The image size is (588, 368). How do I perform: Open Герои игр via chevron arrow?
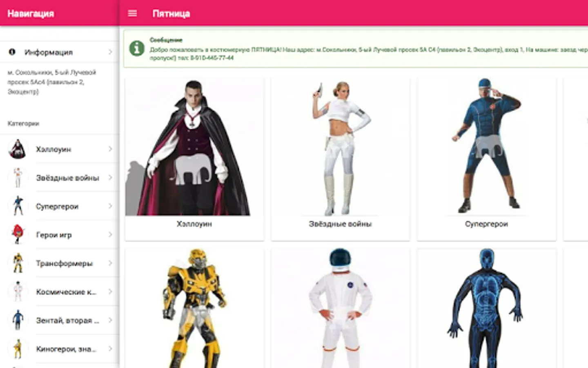pos(110,235)
